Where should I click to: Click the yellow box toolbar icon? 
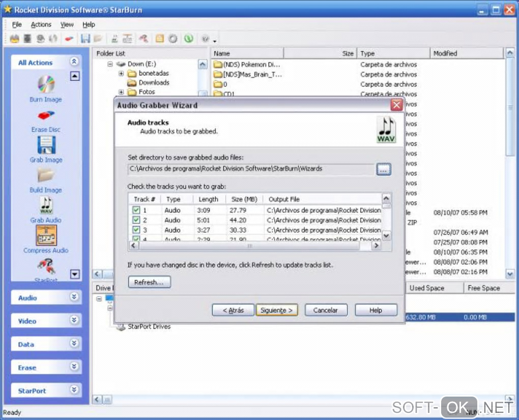[160, 39]
